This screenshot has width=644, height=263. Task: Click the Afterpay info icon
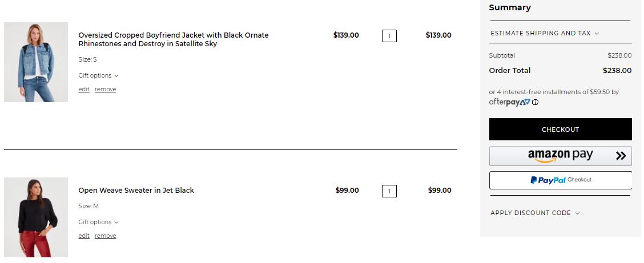(536, 103)
